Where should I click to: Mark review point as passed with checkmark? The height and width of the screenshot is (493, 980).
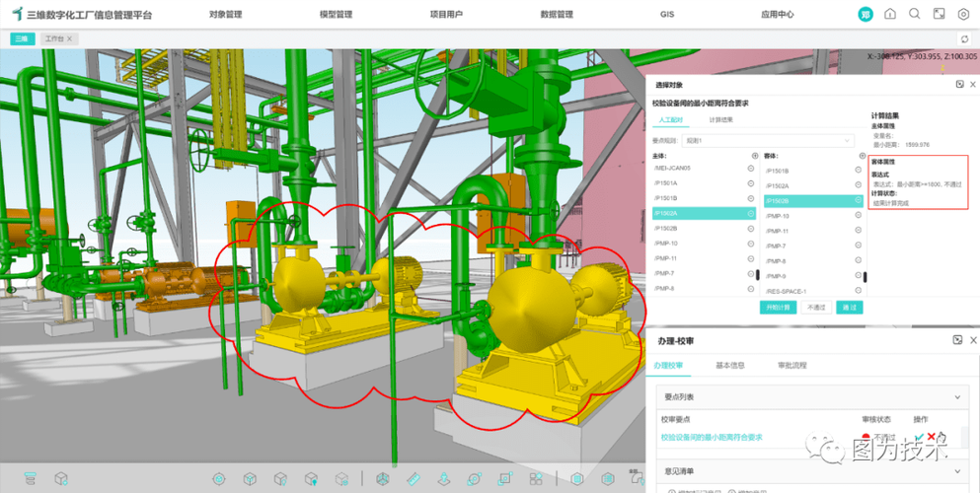pyautogui.click(x=919, y=437)
